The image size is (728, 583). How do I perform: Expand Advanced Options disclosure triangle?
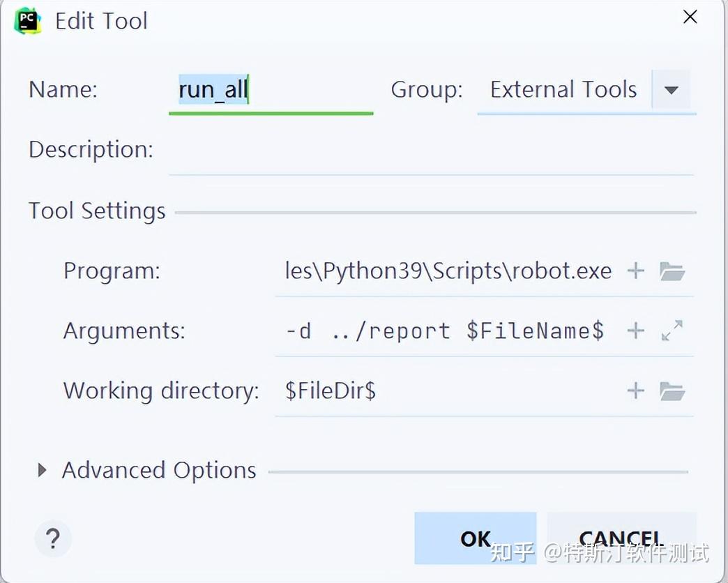click(x=42, y=470)
